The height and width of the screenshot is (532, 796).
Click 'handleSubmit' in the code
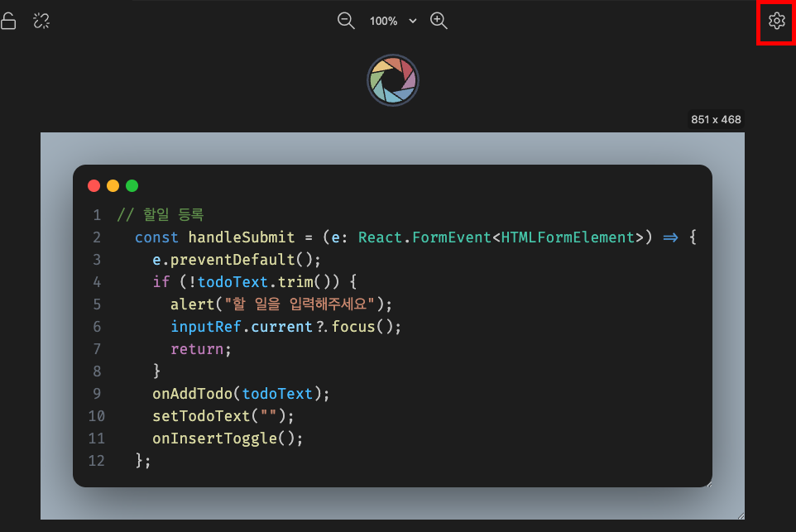click(242, 237)
